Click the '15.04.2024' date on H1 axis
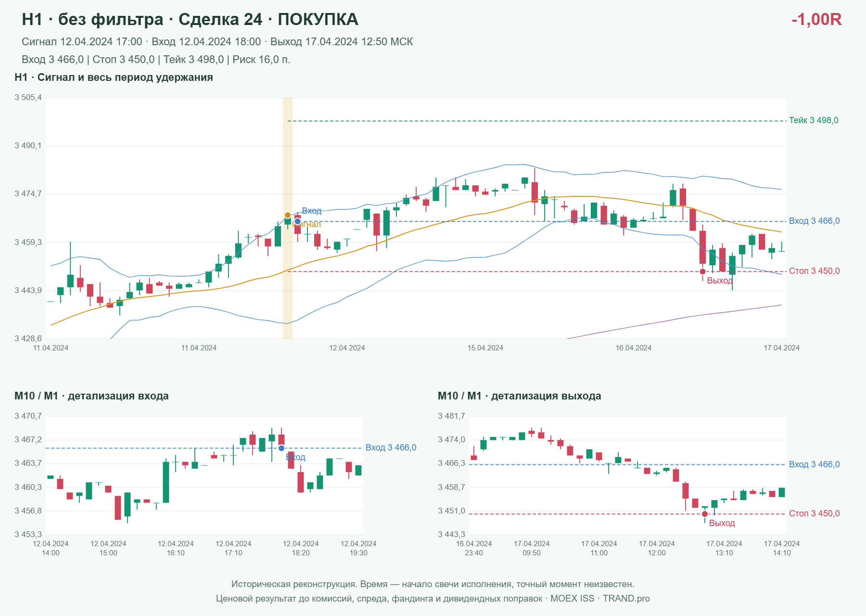 tap(485, 348)
